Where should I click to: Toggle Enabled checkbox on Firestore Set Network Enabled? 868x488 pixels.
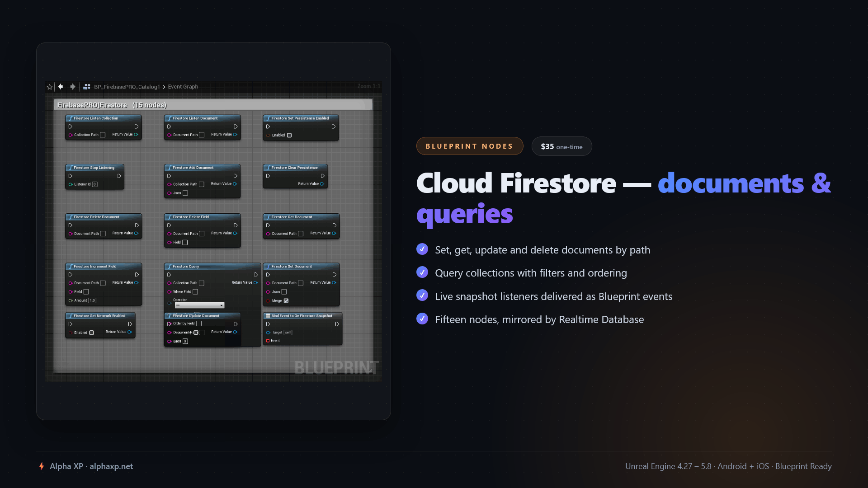(92, 333)
